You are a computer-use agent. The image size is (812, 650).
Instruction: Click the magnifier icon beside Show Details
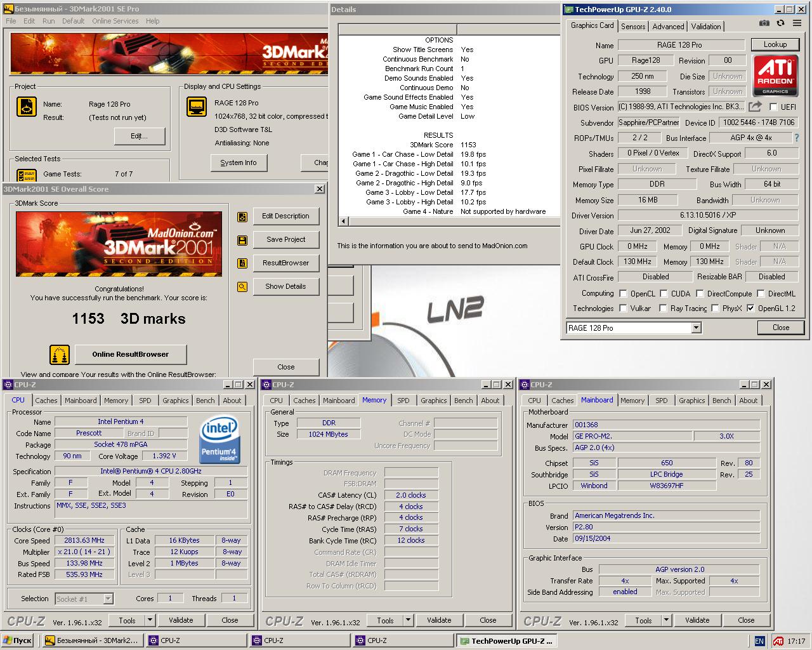(x=242, y=287)
